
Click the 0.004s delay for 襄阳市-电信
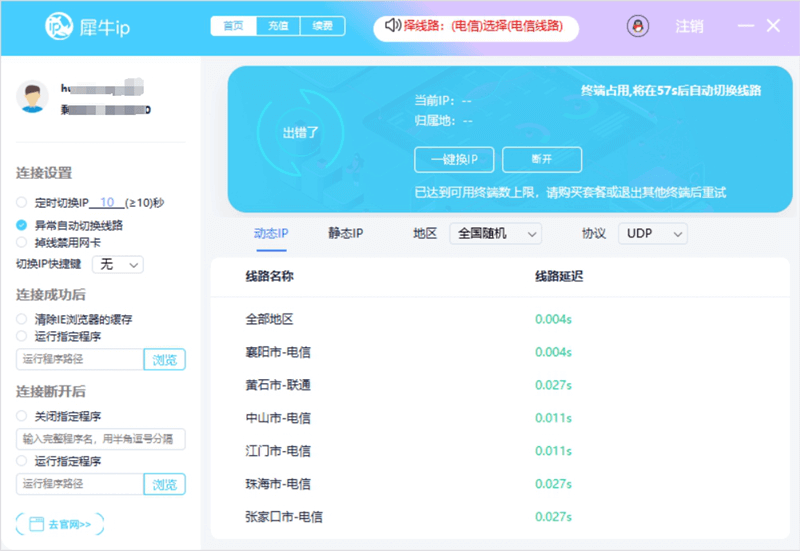click(554, 352)
